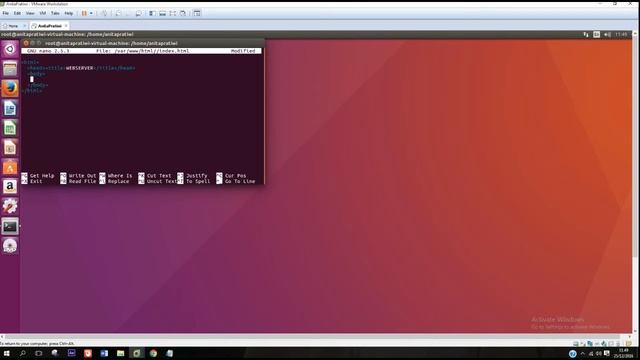The height and width of the screenshot is (360, 640).
Task: Click the manage snapshots toolbar icon
Action: [x=138, y=13]
